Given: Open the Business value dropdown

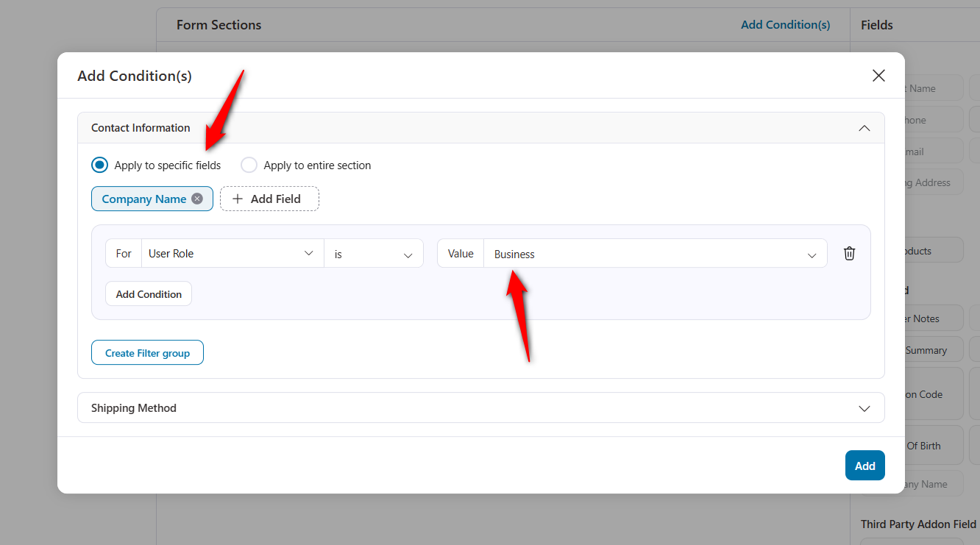Looking at the screenshot, I should coord(655,254).
